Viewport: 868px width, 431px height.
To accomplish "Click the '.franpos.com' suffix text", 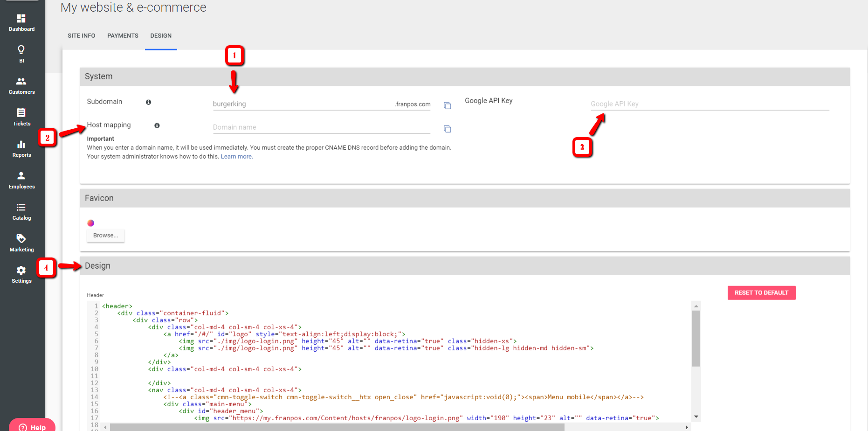I will (x=413, y=104).
